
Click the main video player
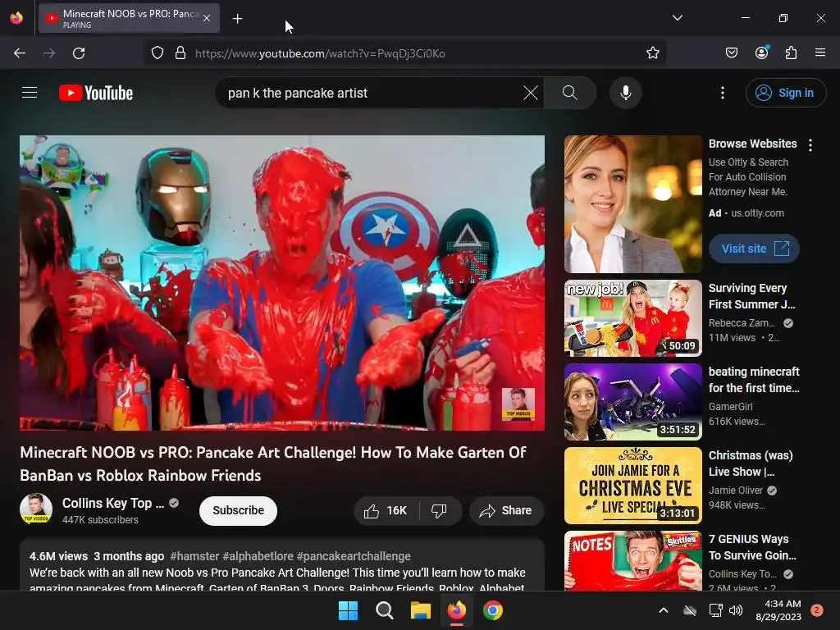(282, 283)
